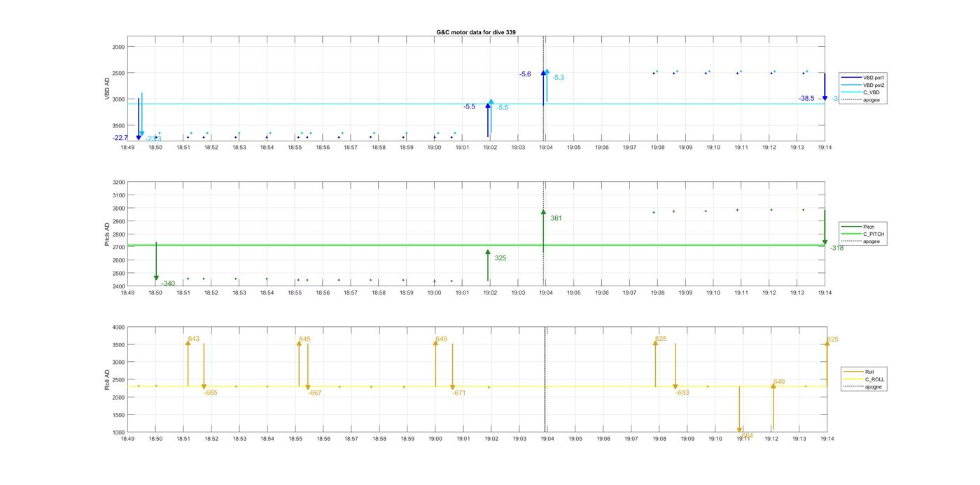Click the dark blue VBD arrow labeled -5.6
The image size is (980, 485).
click(543, 87)
